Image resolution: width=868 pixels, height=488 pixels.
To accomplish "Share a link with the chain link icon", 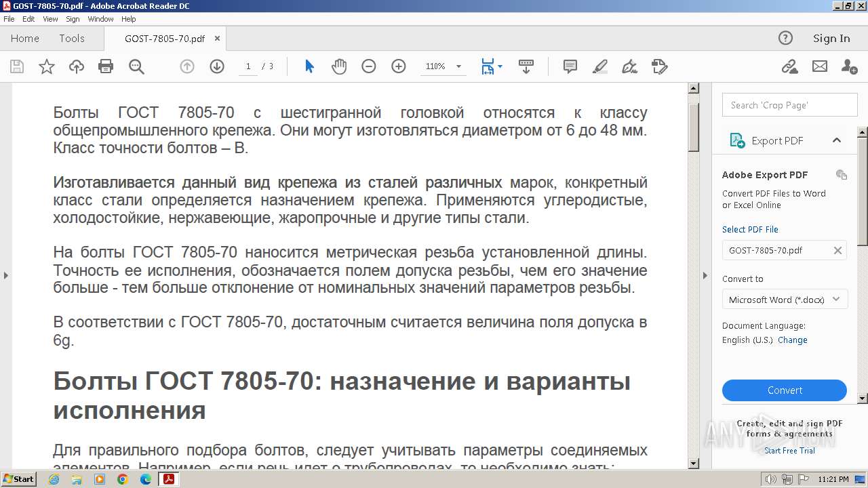I will click(x=789, y=66).
